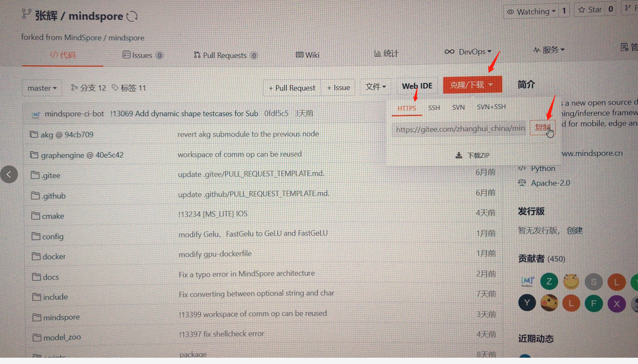Click the model_zoo folder icon
The height and width of the screenshot is (364, 638).
37,337
